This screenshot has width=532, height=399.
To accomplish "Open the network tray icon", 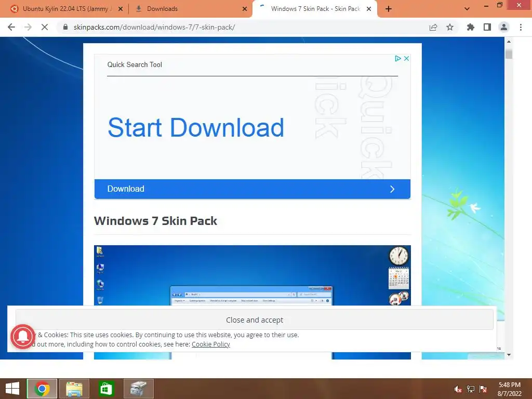I will tap(471, 389).
